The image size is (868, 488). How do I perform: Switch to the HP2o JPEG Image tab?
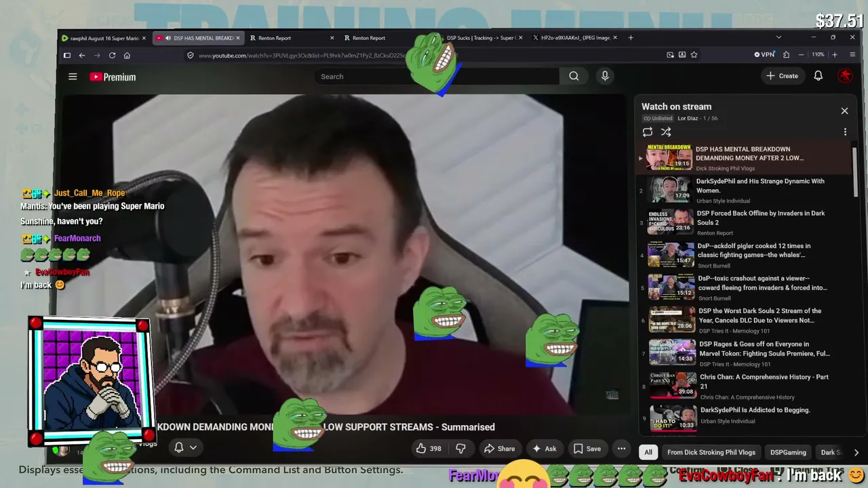pos(575,38)
